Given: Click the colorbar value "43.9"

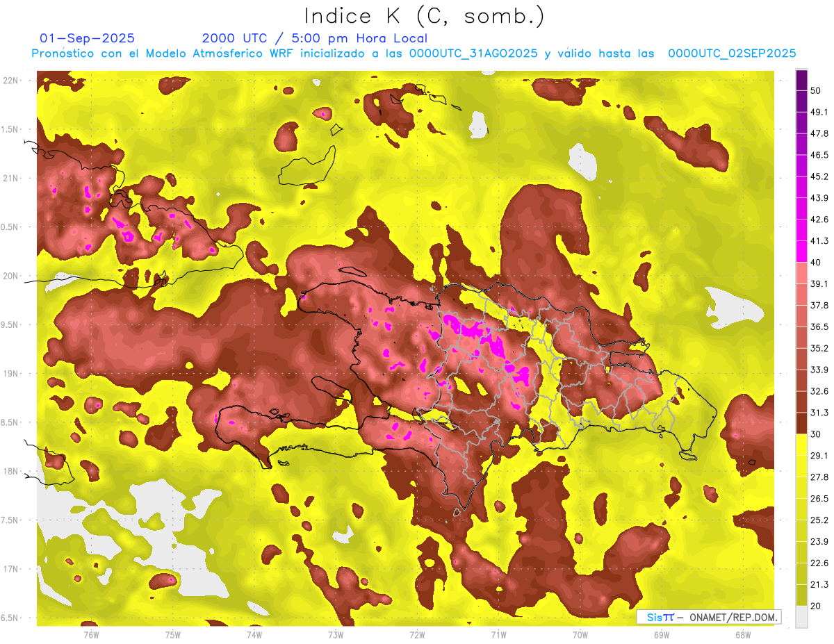Looking at the screenshot, I should point(819,198).
